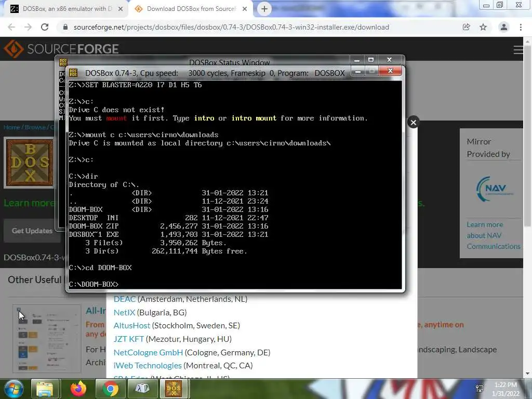Click the address bar padlock icon

[x=65, y=27]
